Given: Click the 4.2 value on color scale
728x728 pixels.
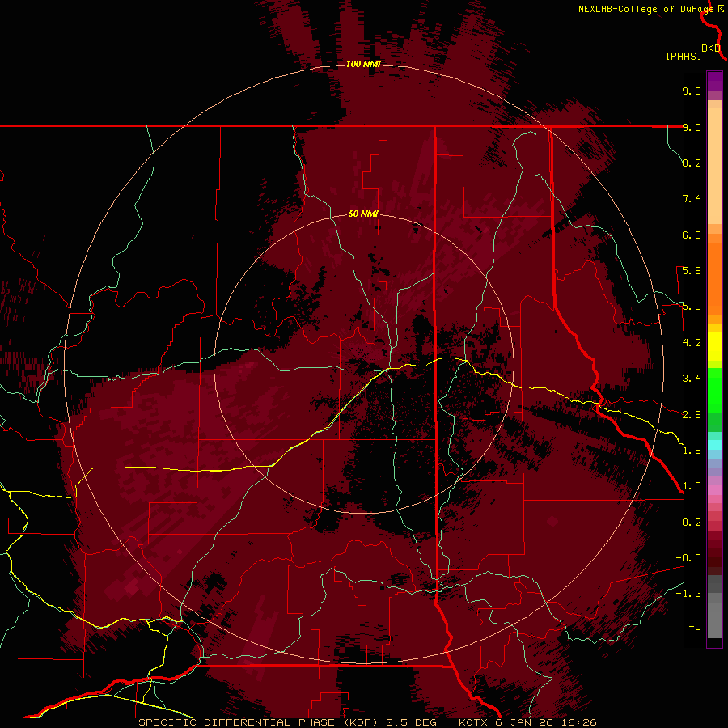Looking at the screenshot, I should [692, 343].
